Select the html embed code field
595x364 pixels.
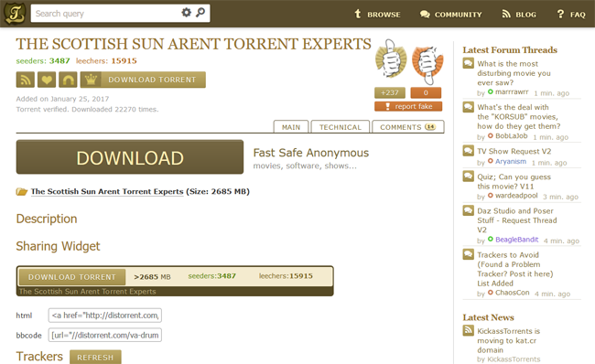pyautogui.click(x=105, y=316)
